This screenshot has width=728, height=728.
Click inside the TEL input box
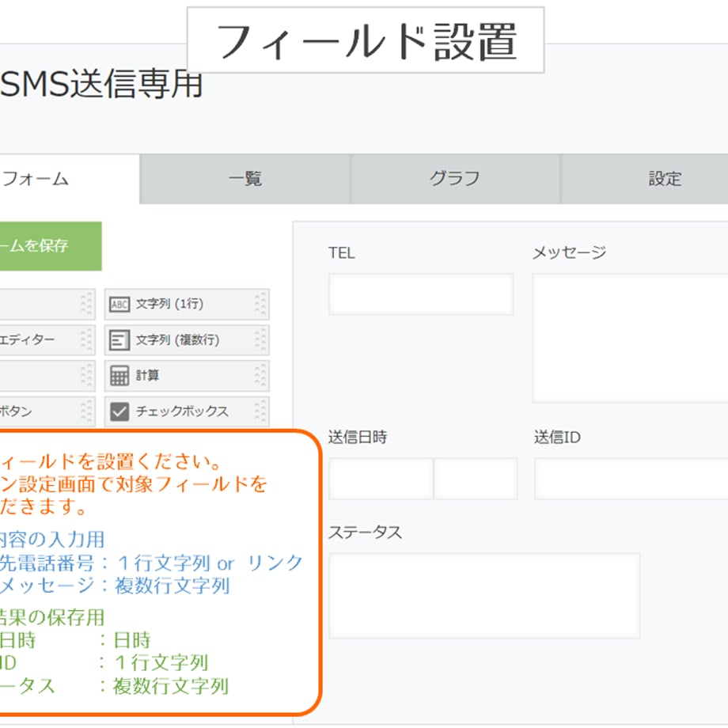(421, 294)
